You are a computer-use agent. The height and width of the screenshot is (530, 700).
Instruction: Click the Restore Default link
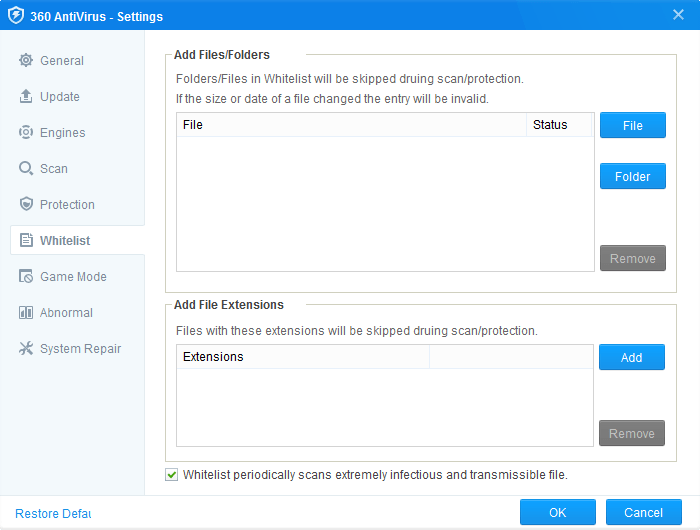(x=53, y=513)
